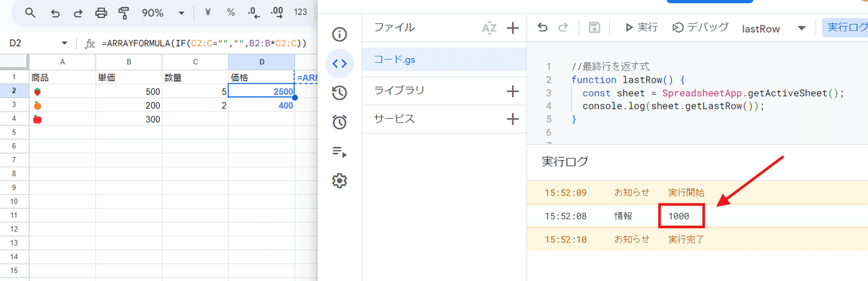Sort files with the AZ icon

click(490, 28)
